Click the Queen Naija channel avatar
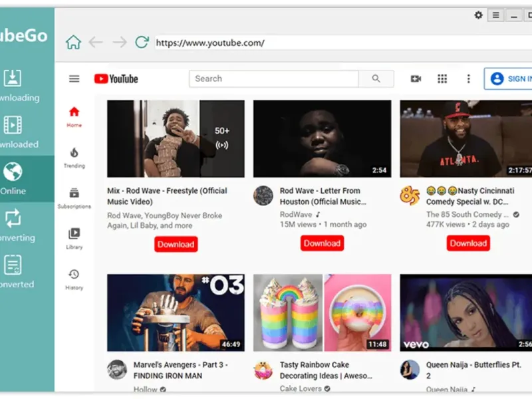 [410, 370]
